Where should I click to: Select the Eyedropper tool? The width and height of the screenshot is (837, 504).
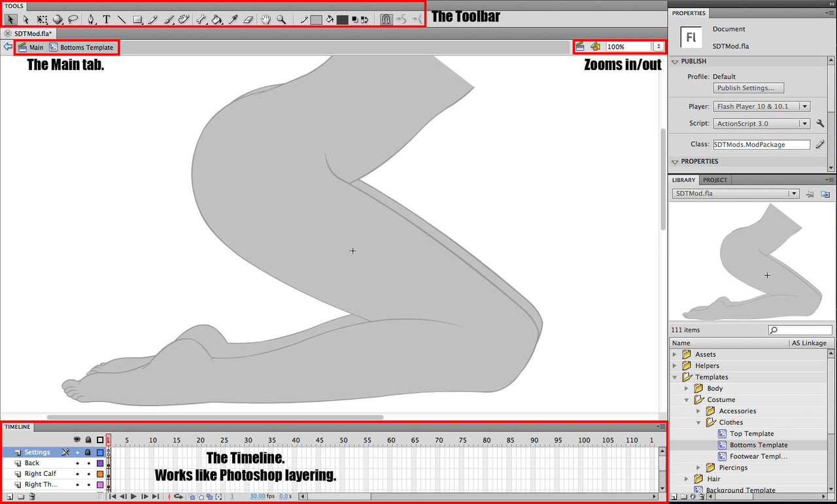[233, 20]
